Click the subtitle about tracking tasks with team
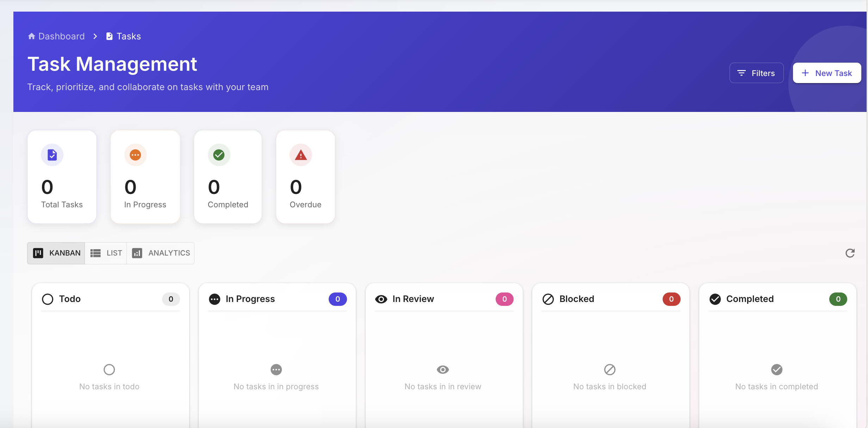Viewport: 868px width, 428px height. 148,87
